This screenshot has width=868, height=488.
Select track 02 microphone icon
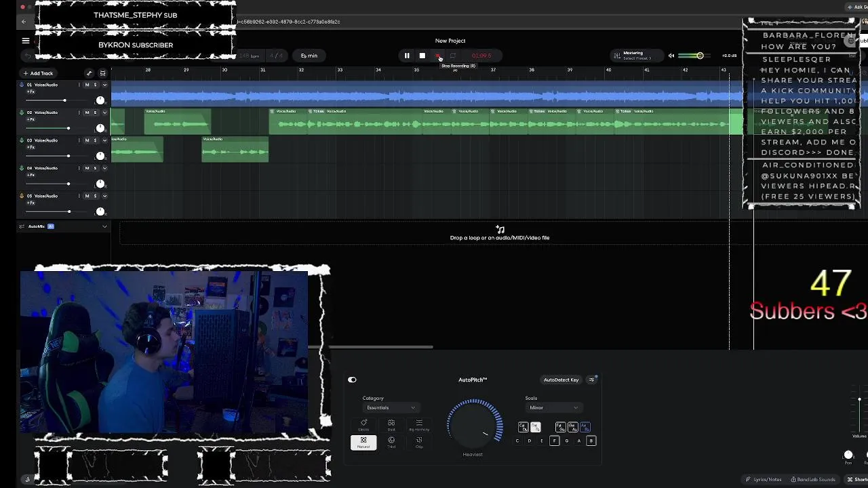(22, 113)
